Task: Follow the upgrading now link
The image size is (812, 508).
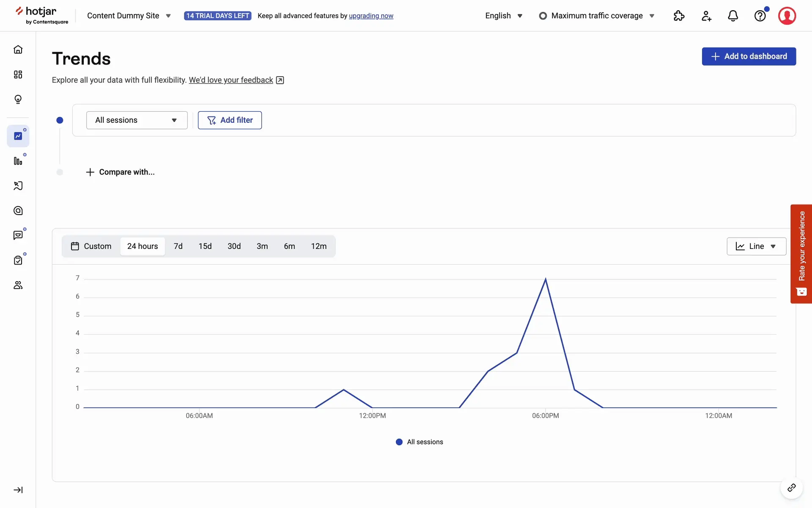Action: 371,16
